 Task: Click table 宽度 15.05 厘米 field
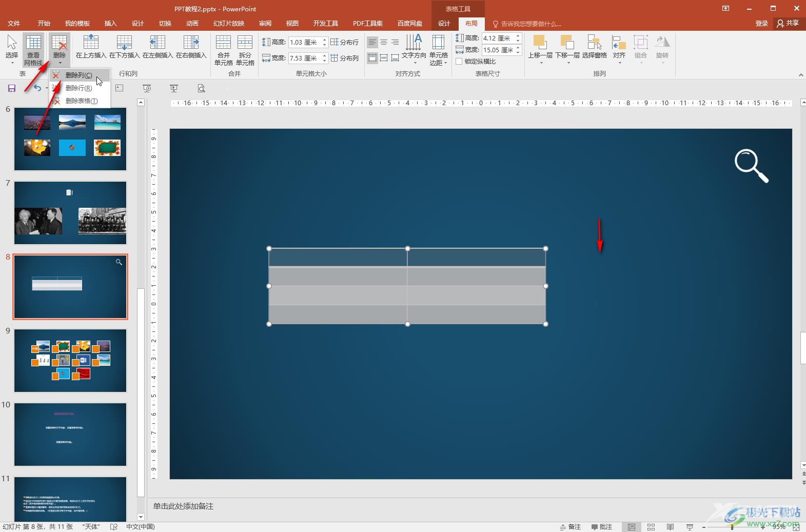(498, 50)
